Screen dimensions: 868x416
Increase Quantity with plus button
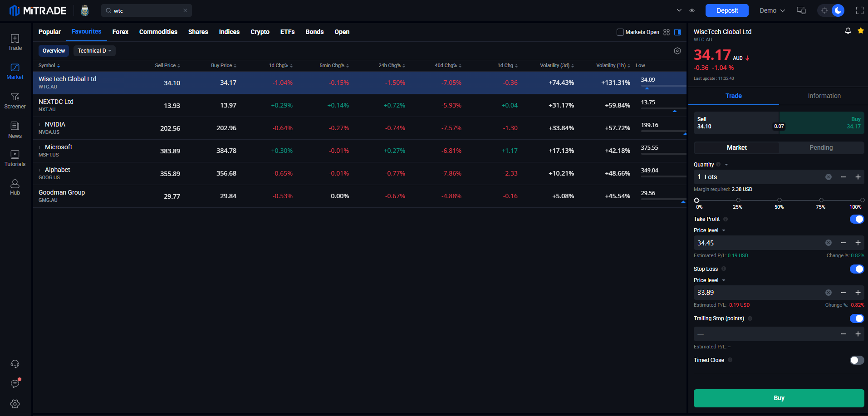click(x=858, y=177)
